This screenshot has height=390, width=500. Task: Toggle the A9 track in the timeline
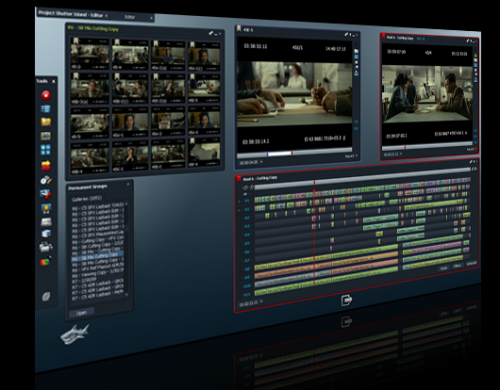pyautogui.click(x=247, y=278)
